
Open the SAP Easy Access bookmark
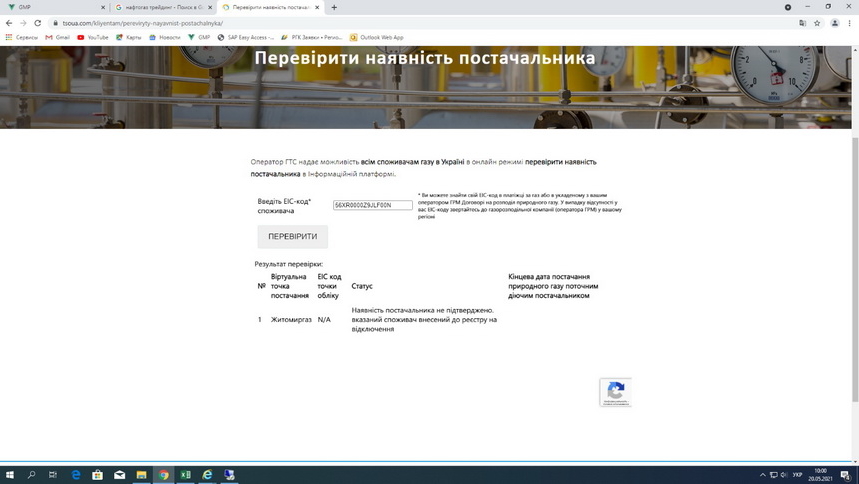coord(245,37)
